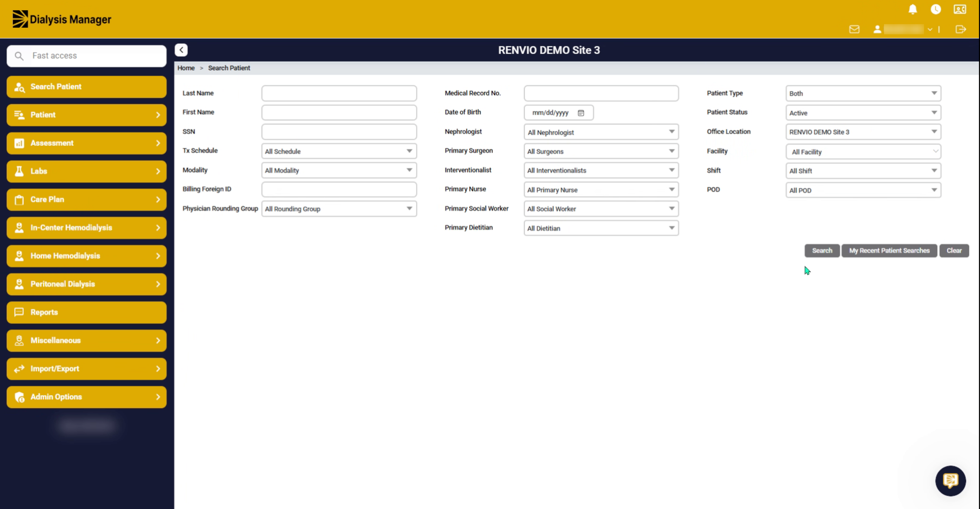
Task: Click the Search button
Action: (x=822, y=250)
